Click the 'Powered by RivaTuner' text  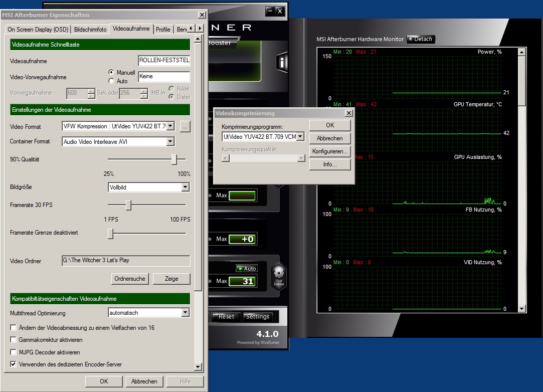258,342
